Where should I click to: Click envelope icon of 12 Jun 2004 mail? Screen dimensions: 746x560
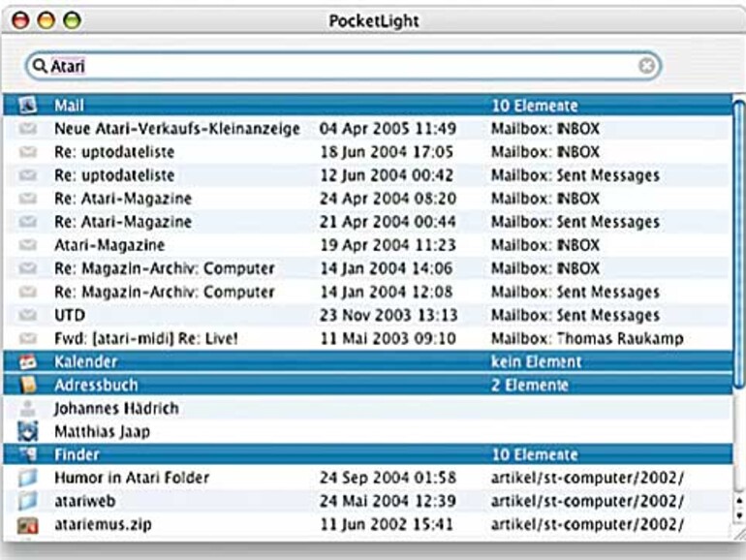coord(27,175)
